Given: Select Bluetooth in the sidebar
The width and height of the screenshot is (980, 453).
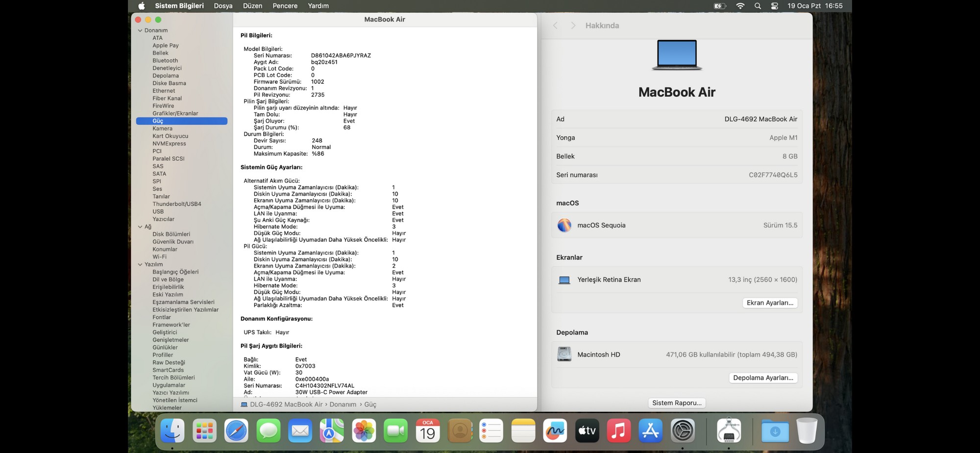Looking at the screenshot, I should (x=165, y=60).
